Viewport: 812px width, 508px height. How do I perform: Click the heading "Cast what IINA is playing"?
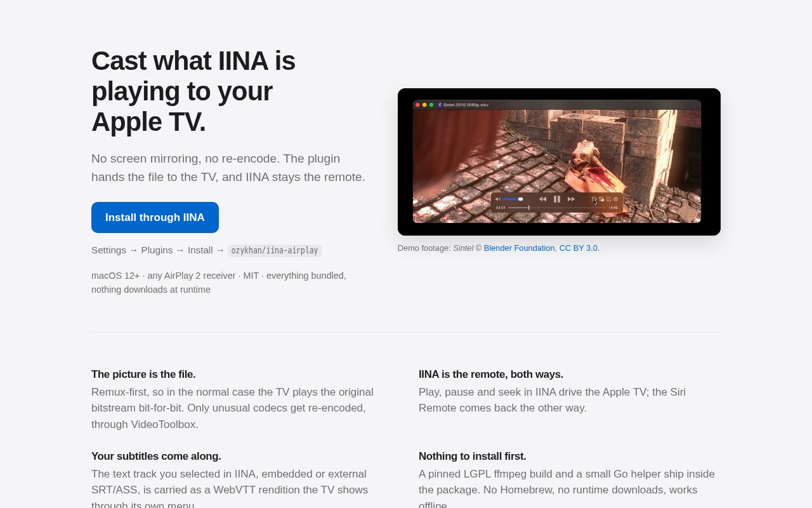193,91
